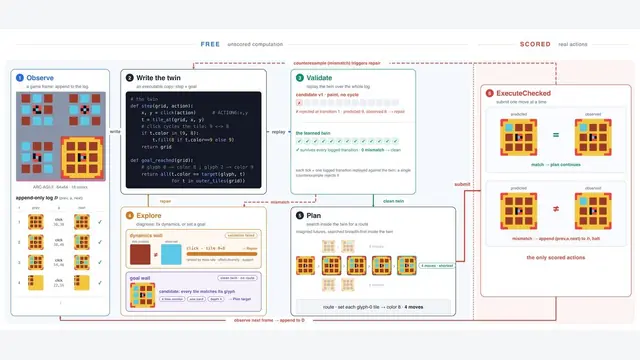Click the Observe panel heading
This screenshot has height=360, width=640.
(x=40, y=78)
